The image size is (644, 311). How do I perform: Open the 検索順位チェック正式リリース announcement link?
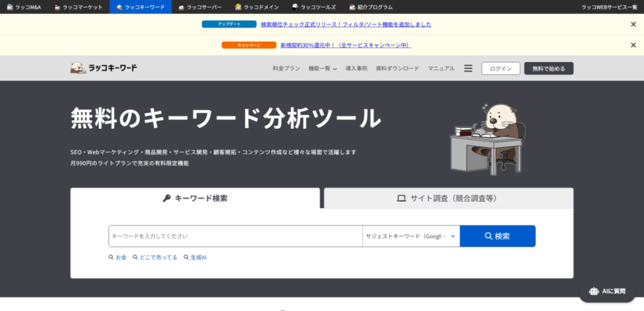(346, 25)
